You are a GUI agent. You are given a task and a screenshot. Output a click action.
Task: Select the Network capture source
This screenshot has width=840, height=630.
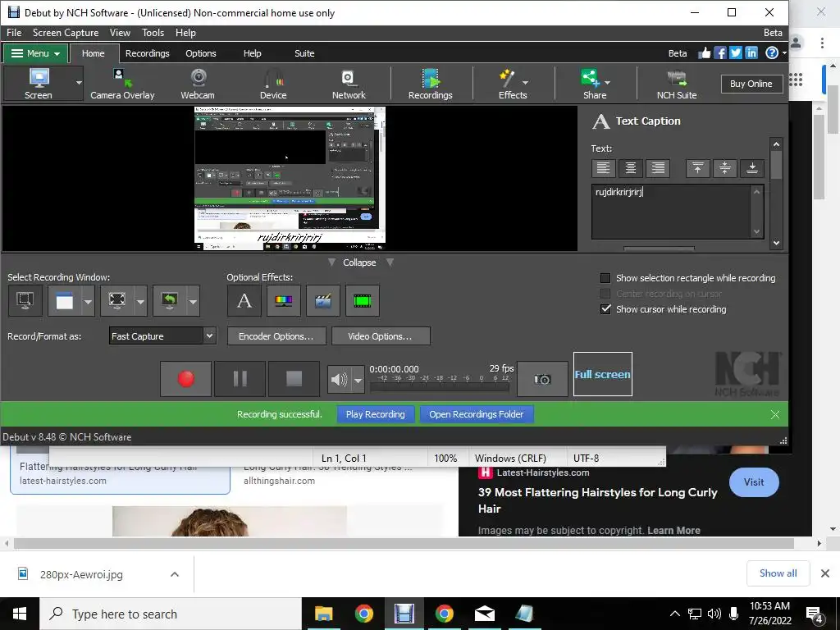[x=349, y=84]
